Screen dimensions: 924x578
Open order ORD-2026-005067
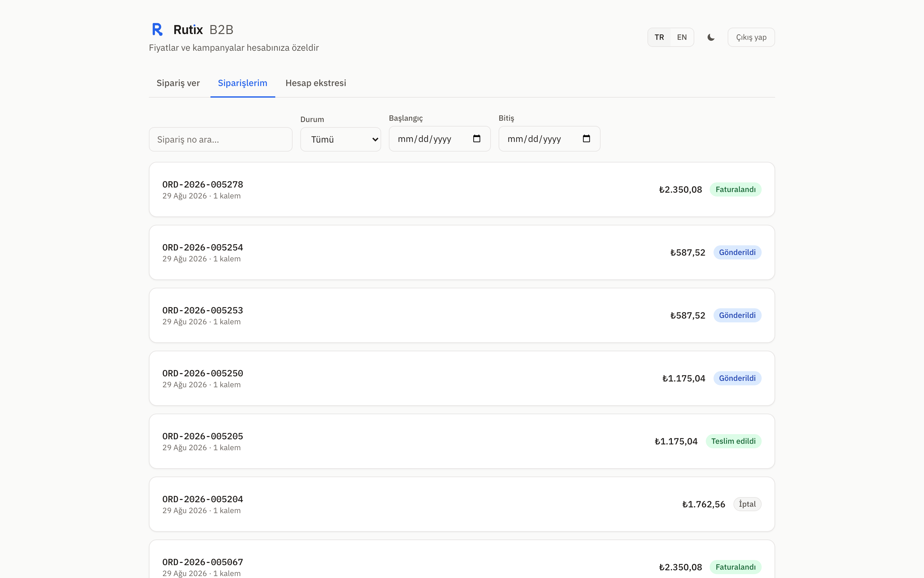click(x=462, y=559)
